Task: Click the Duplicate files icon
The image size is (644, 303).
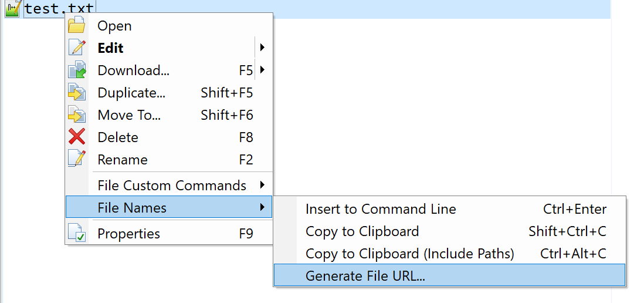Action: click(77, 92)
